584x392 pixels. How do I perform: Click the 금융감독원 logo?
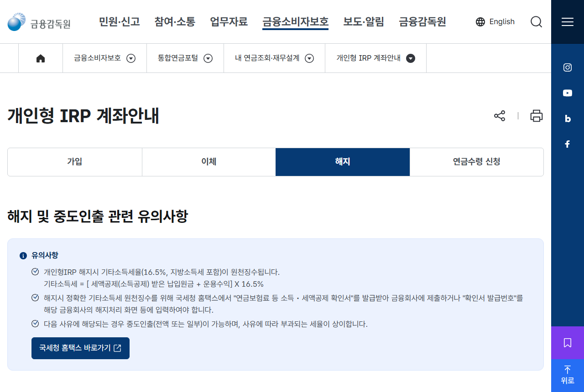(39, 22)
